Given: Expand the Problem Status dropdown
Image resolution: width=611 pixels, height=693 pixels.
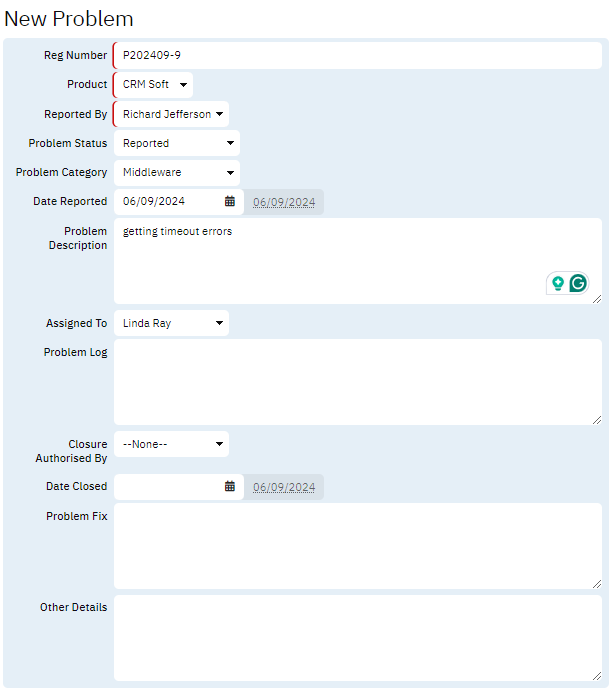Looking at the screenshot, I should (x=176, y=143).
